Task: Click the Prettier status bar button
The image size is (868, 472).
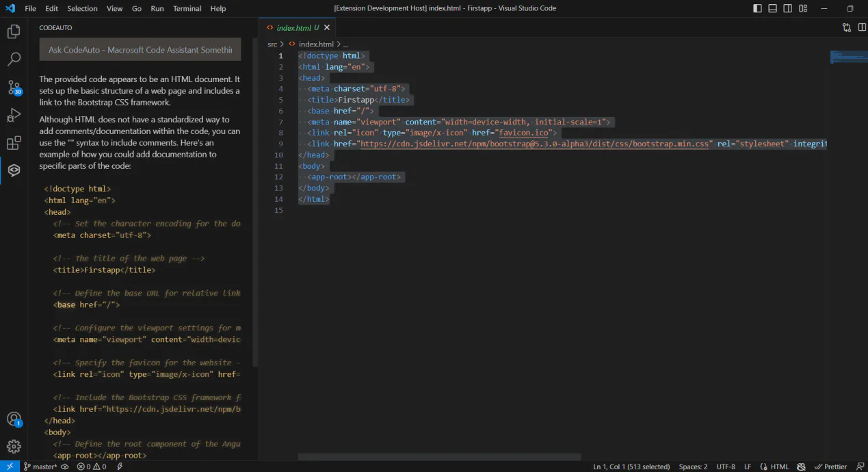Action: click(x=830, y=467)
